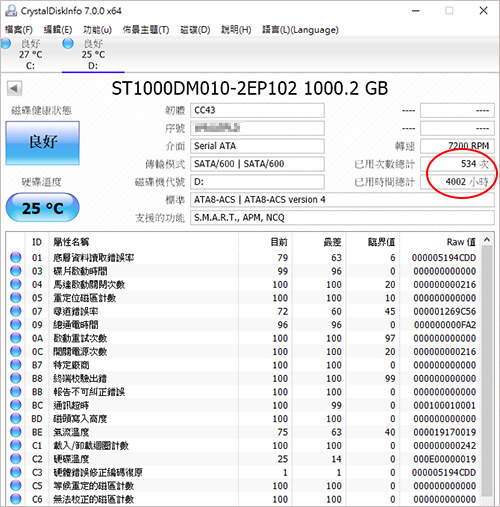Select raw value 000100010001 in row BC
This screenshot has width=500, height=507.
(x=445, y=405)
